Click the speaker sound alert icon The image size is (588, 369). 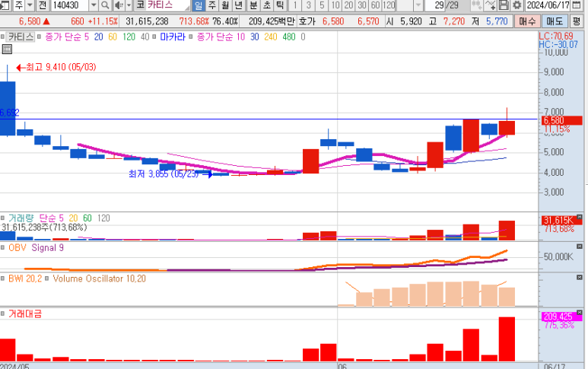coord(119,5)
